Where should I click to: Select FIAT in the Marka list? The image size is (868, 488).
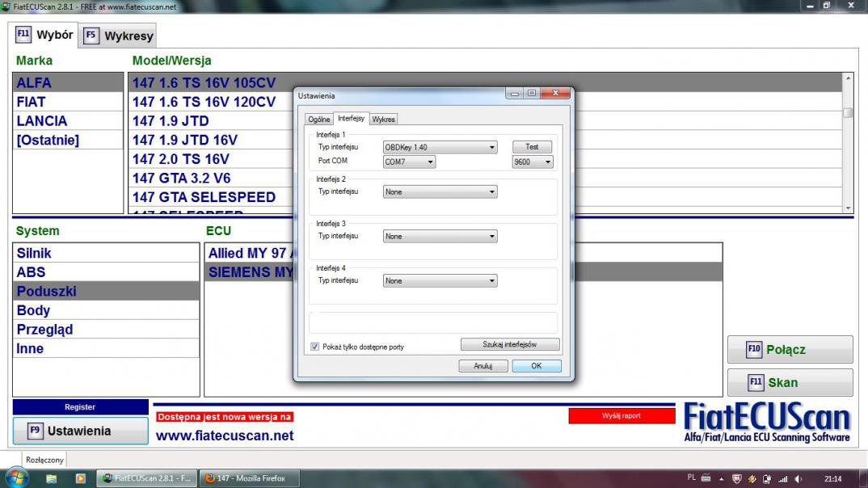[68, 102]
